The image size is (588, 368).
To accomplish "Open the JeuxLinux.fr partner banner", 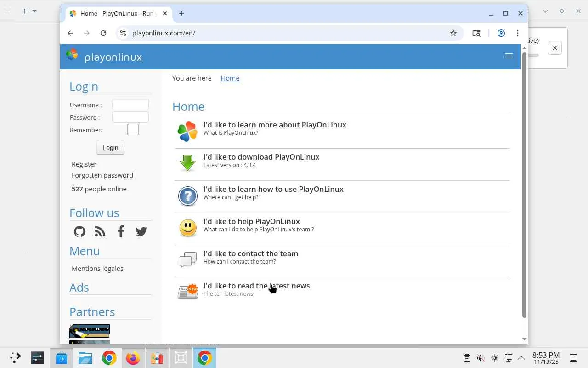I will point(90,331).
